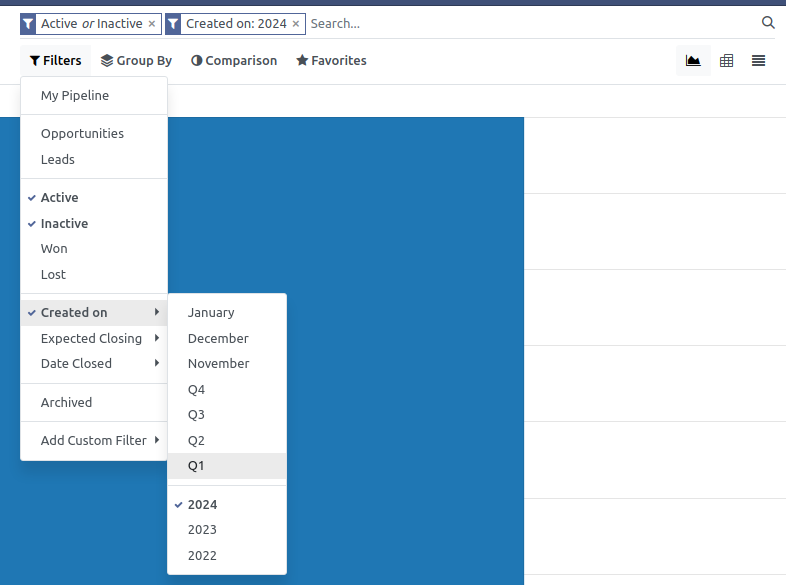Toggle the Lost filter
786x585 pixels.
point(94,274)
